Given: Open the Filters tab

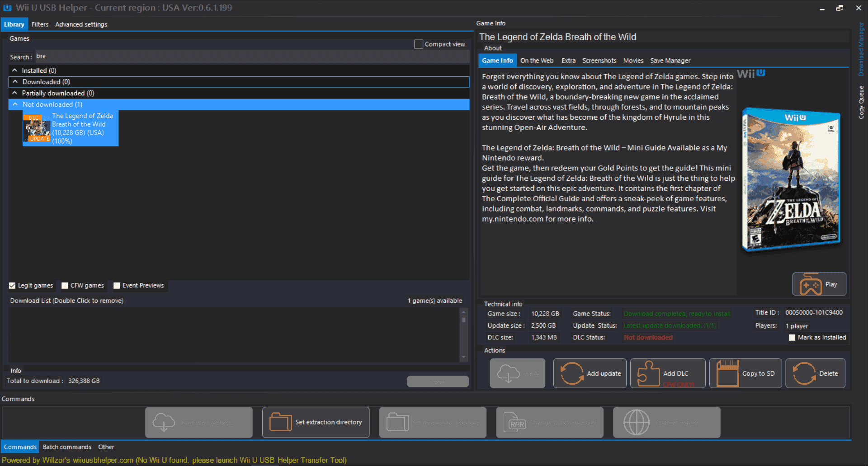Looking at the screenshot, I should [40, 24].
